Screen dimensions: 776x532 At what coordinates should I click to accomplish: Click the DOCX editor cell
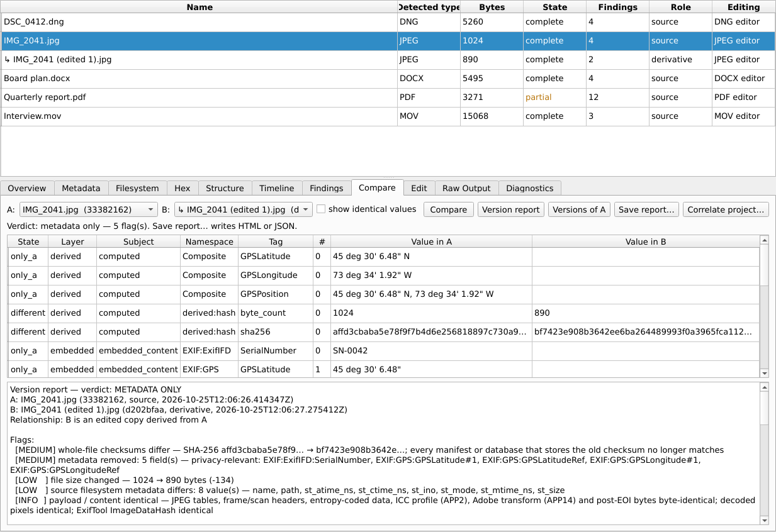point(743,79)
